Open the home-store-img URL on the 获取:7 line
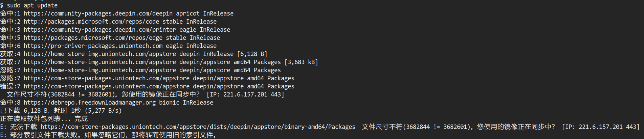Viewport: 644px width, 139px height. (99, 62)
